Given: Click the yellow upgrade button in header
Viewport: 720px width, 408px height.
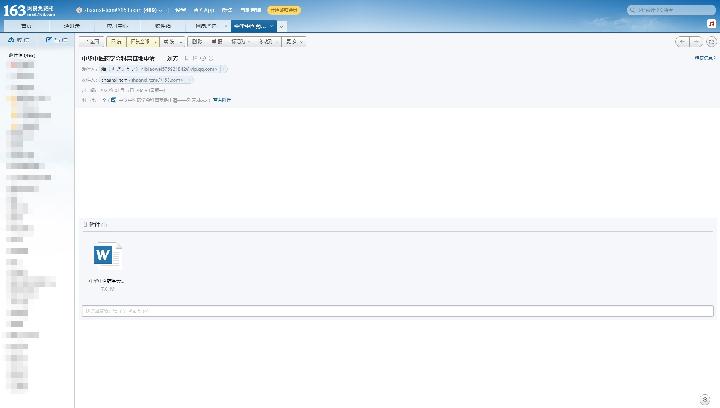Looking at the screenshot, I should click(283, 10).
